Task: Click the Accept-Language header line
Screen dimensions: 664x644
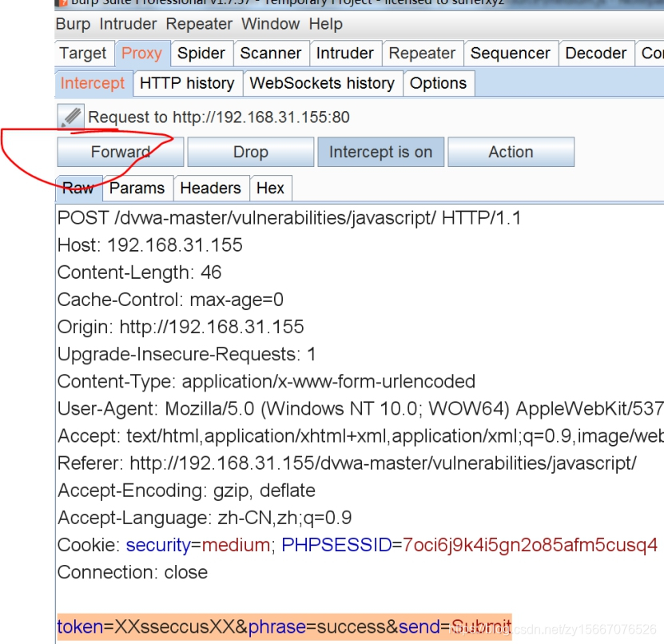Action: click(205, 518)
